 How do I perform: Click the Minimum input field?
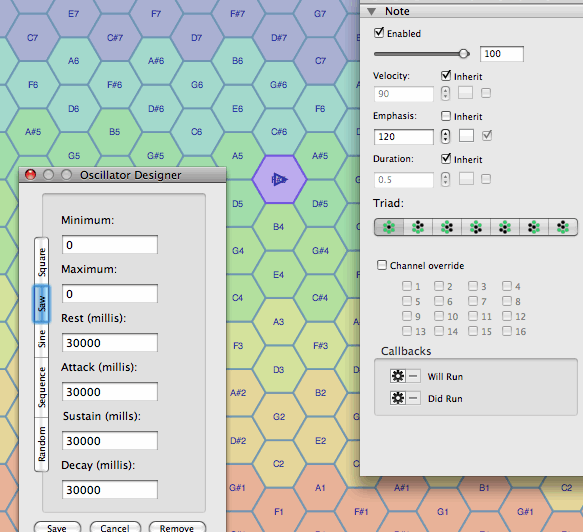pos(110,245)
